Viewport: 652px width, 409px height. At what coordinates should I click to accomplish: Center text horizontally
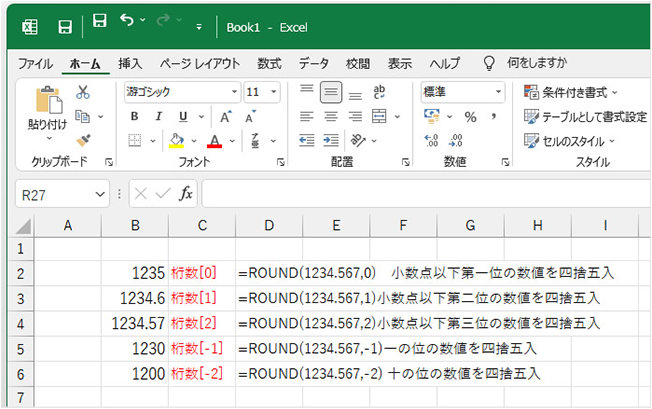pos(331,116)
